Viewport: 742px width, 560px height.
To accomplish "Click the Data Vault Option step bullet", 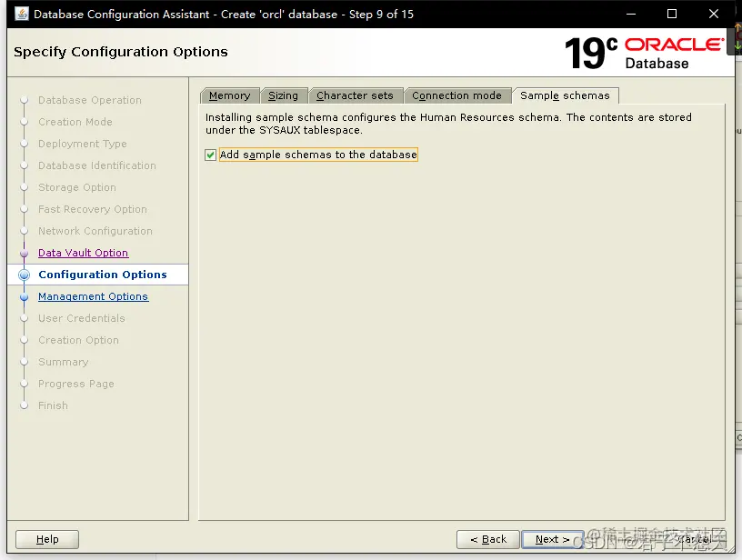I will (x=25, y=253).
